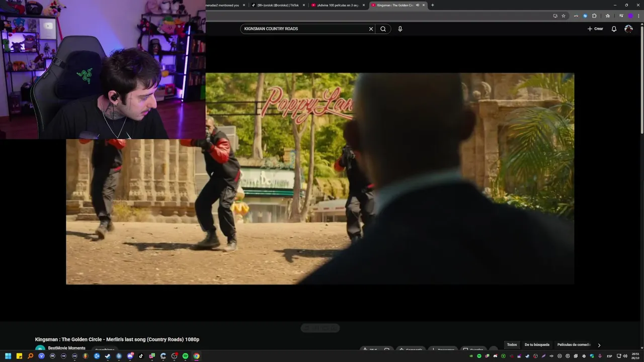Switch to the TikTok orslok tab
Viewport: 644px width, 362px height.
coord(278,5)
